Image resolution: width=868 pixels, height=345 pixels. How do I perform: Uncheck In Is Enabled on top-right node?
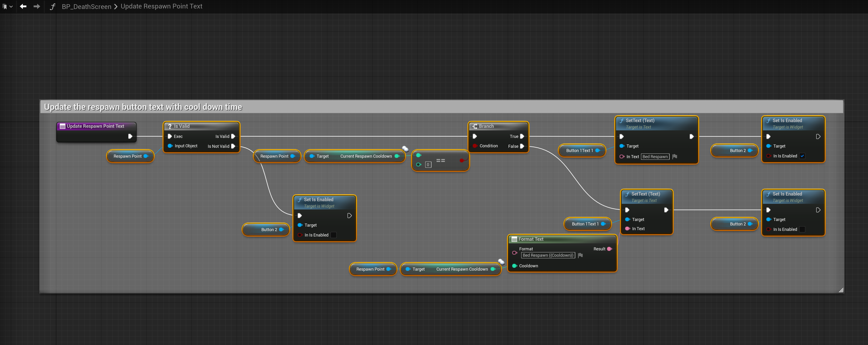[802, 156]
